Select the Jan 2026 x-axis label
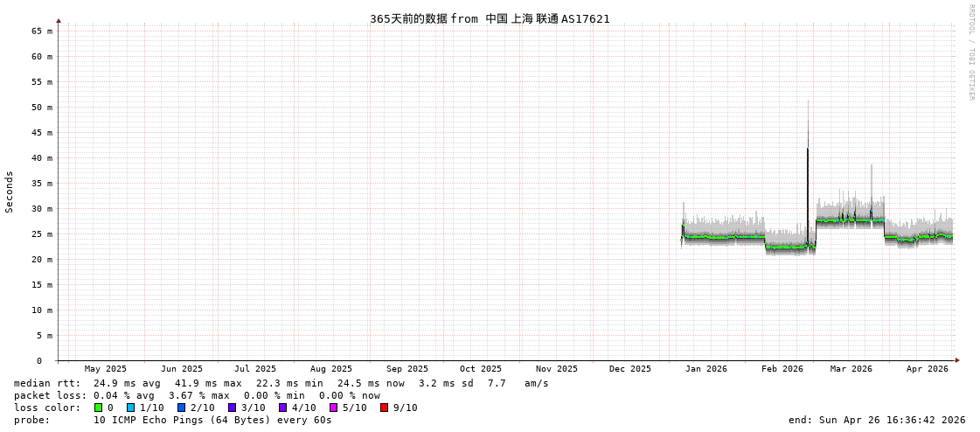Image resolution: width=980 pixels, height=432 pixels. 705,369
